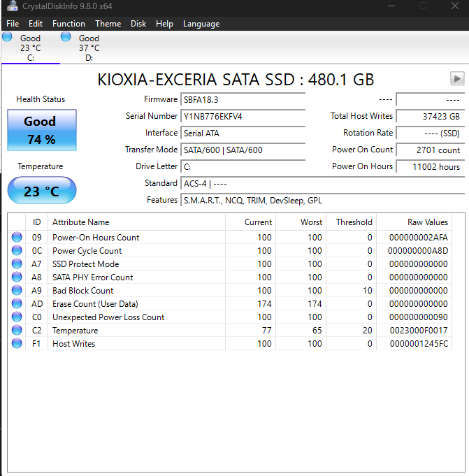Viewport: 469px width, 476px height.
Task: Click the blue status orb for drive C:
Action: 7,37
